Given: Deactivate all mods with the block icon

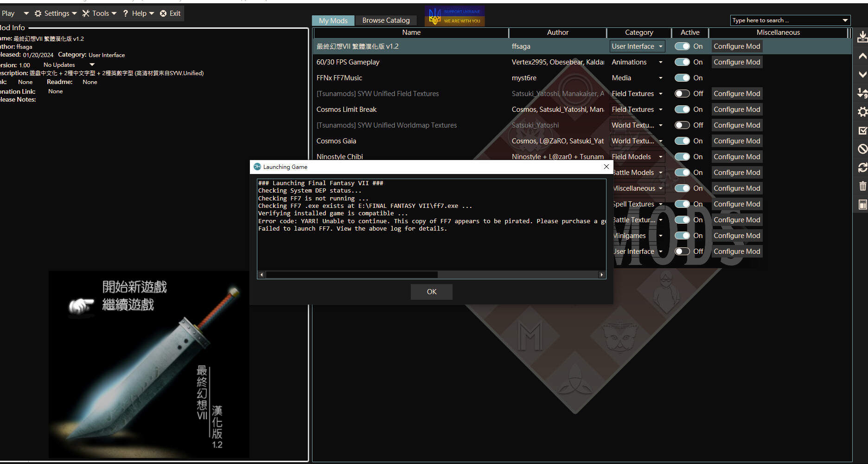Looking at the screenshot, I should click(x=862, y=149).
